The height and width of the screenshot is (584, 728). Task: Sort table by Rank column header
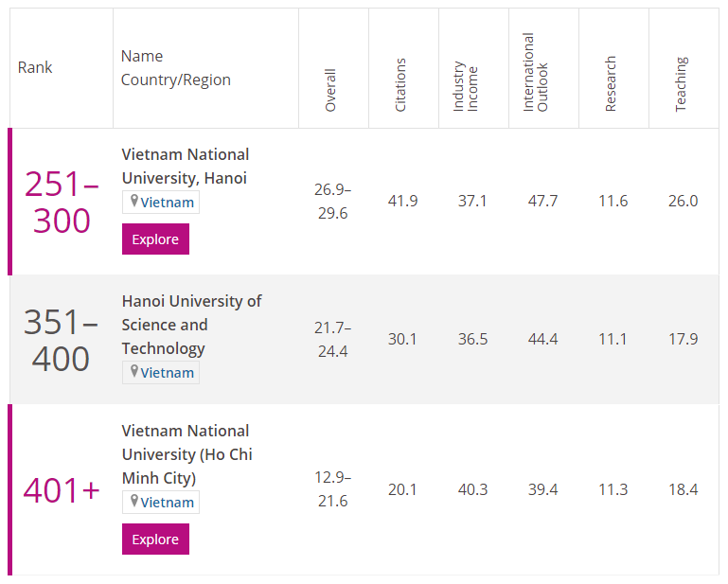pos(35,68)
